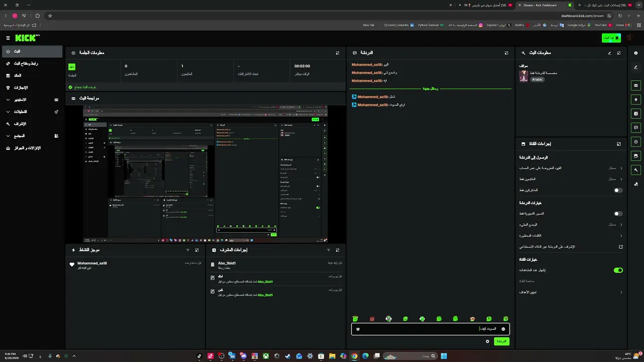Click the Windows taskbar search box
Viewport: 644px width, 362px height.
coord(410,356)
